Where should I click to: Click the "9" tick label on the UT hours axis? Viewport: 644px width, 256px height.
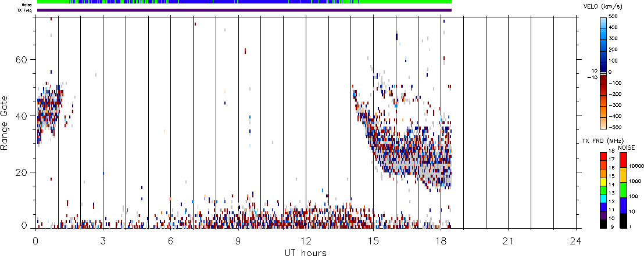tap(238, 240)
